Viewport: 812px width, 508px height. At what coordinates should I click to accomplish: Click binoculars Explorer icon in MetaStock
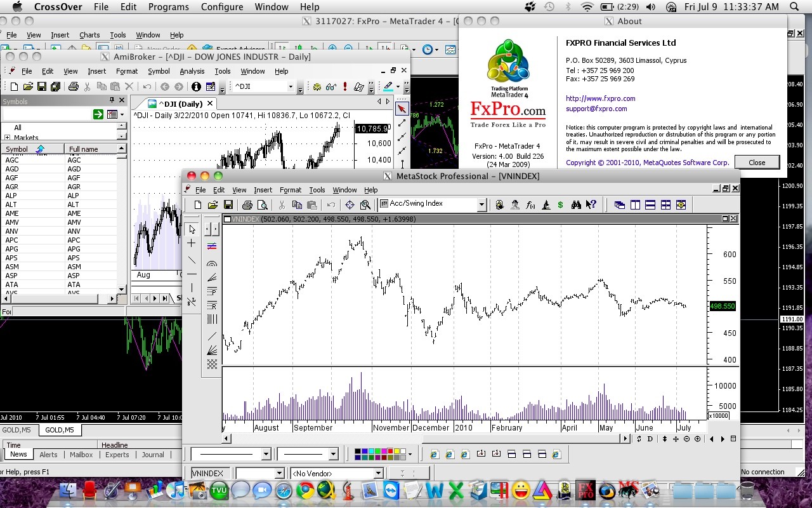pyautogui.click(x=576, y=204)
